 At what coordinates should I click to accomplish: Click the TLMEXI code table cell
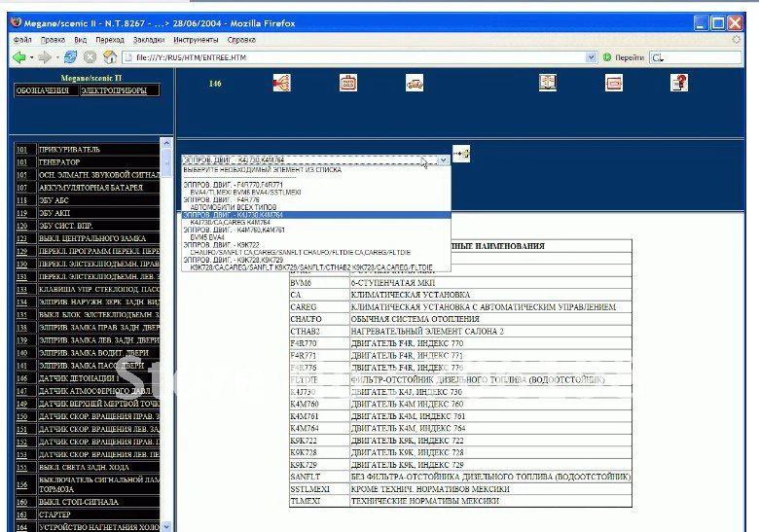[x=319, y=501]
